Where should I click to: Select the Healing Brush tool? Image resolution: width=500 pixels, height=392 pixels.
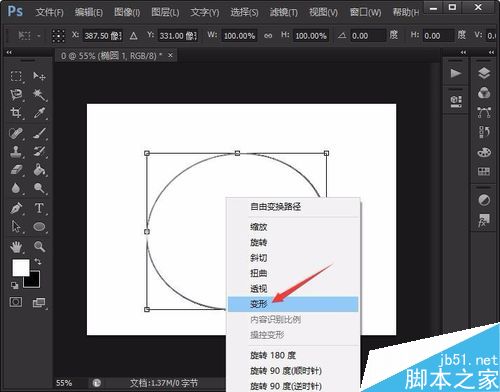[16, 133]
